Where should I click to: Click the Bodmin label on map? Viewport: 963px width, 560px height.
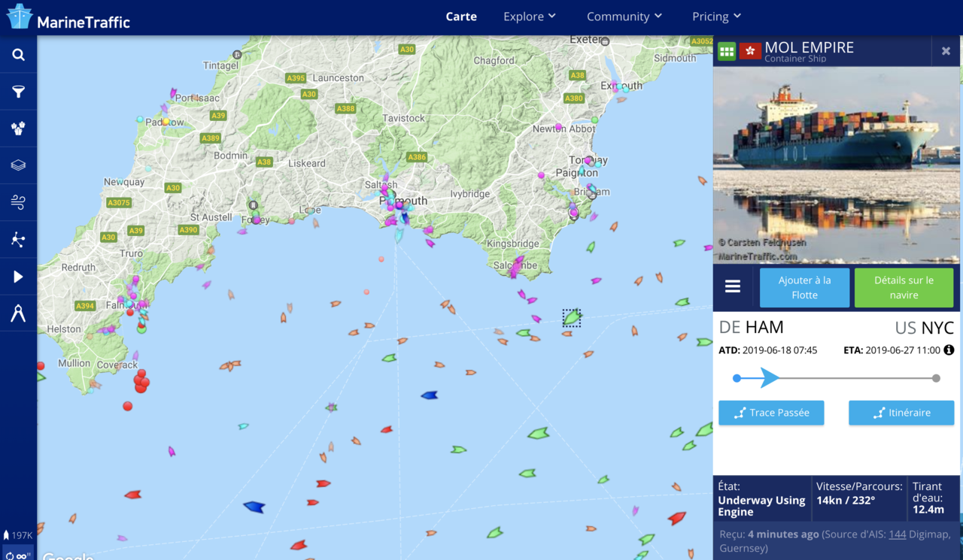(x=231, y=156)
